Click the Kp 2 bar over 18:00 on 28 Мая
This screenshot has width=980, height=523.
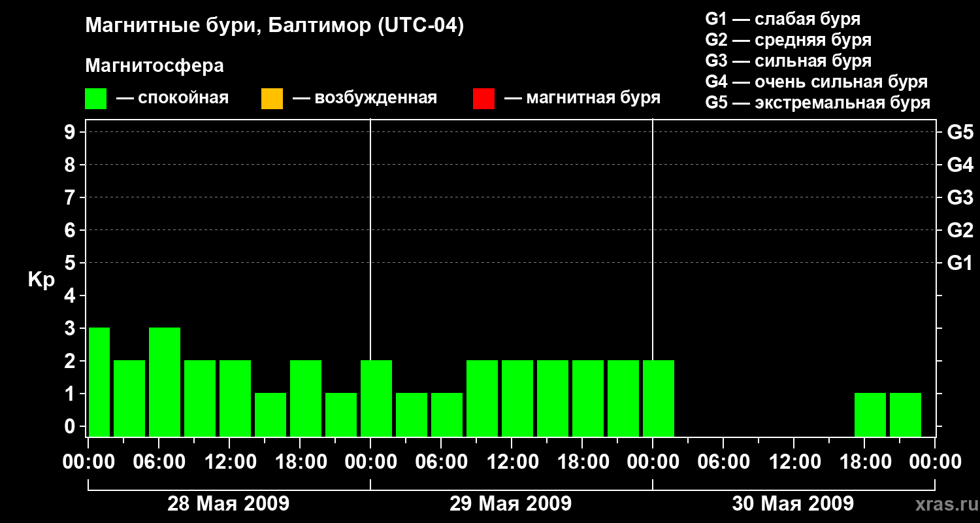click(x=306, y=398)
